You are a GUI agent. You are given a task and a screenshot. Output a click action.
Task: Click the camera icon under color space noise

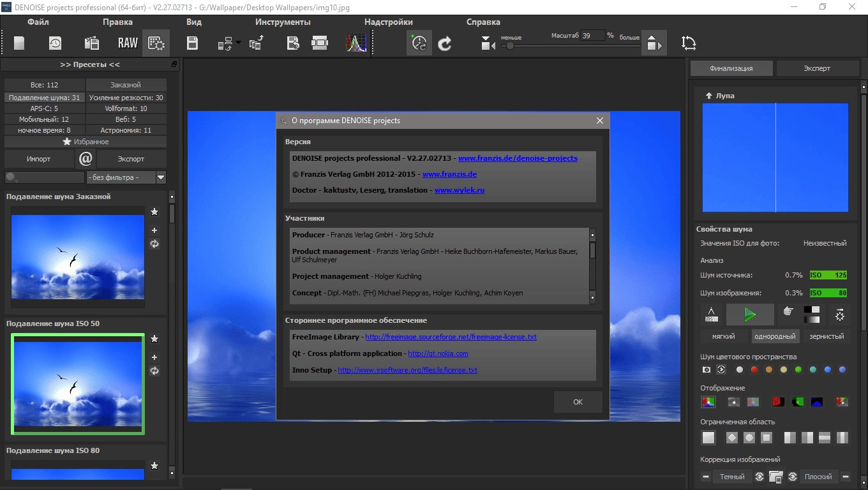(707, 369)
